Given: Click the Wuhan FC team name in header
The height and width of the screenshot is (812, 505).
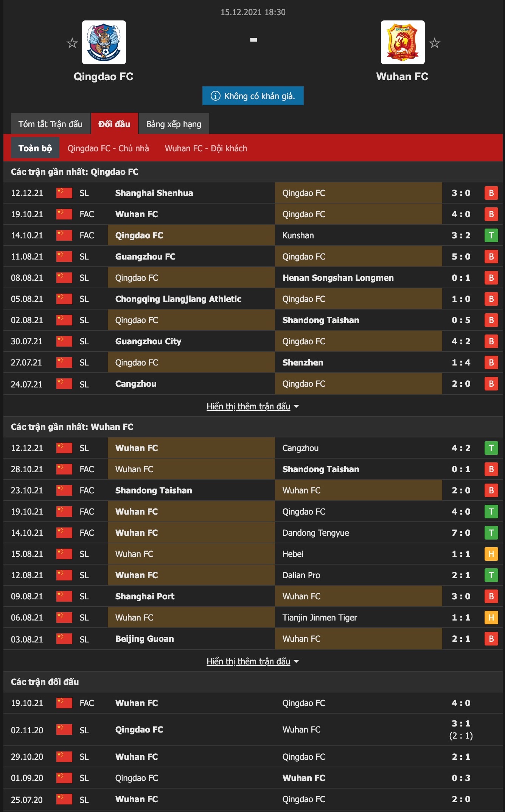Looking at the screenshot, I should [402, 77].
